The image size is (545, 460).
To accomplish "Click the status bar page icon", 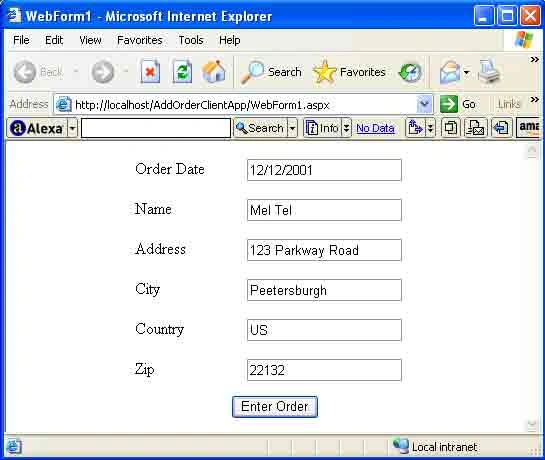I will 14,446.
